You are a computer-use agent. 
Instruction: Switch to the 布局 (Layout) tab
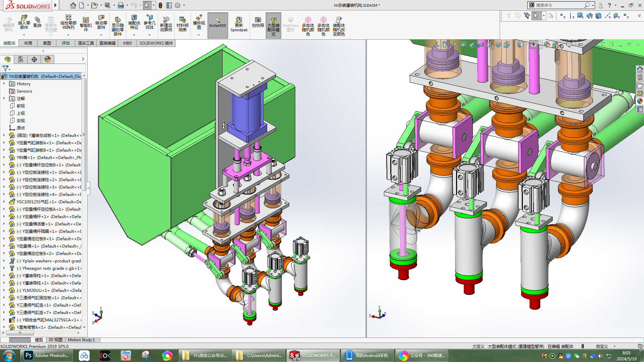(28, 43)
